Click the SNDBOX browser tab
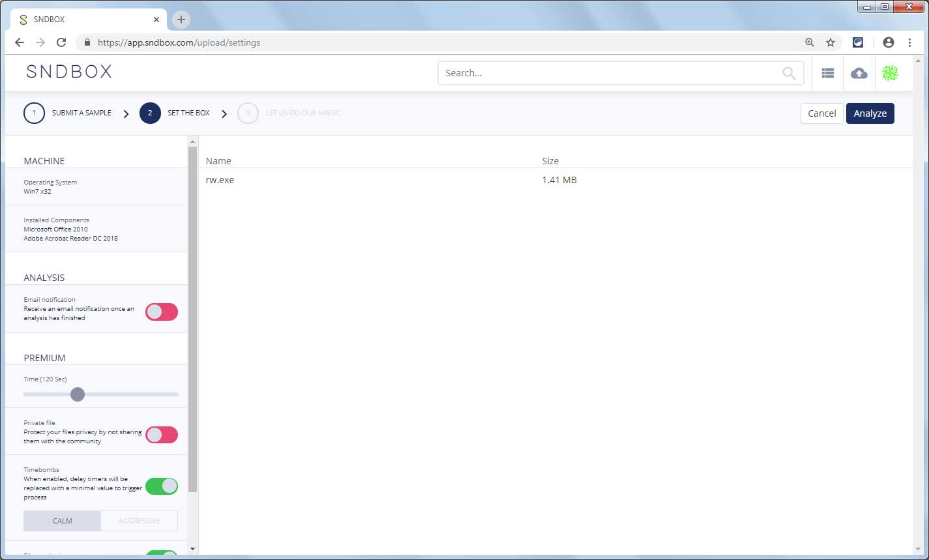 coord(88,20)
